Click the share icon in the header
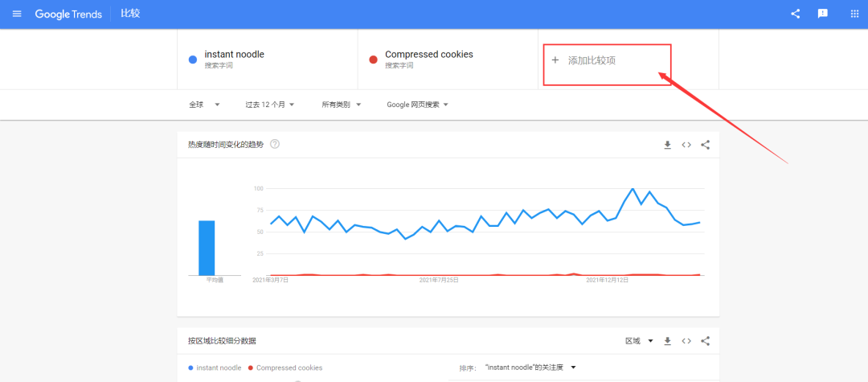 point(795,14)
